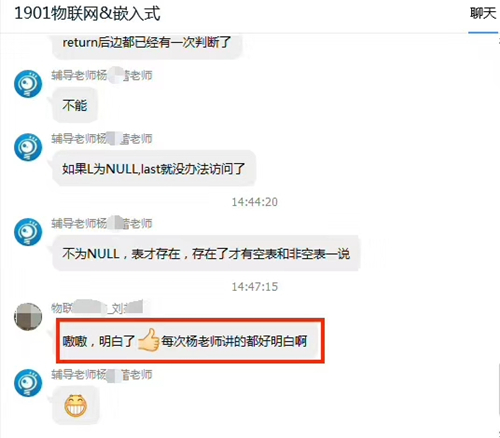Viewport: 500px width, 438px height.
Task: Click the teacher avatar beside the grinning emoji
Action: point(28,383)
